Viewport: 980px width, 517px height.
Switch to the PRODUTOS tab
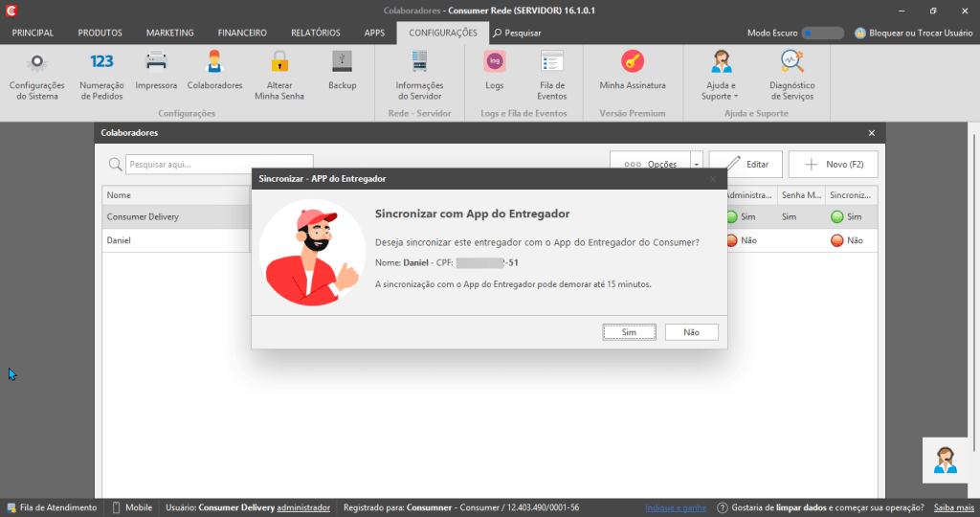[100, 34]
